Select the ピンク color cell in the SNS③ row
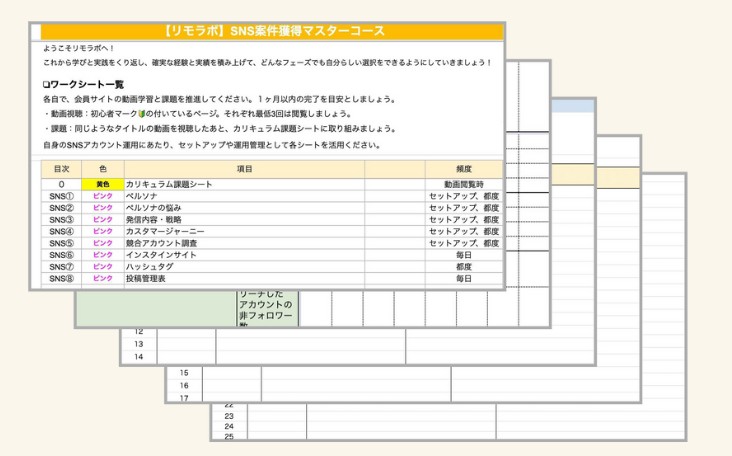Viewport: 732px width, 456px height. click(x=102, y=220)
